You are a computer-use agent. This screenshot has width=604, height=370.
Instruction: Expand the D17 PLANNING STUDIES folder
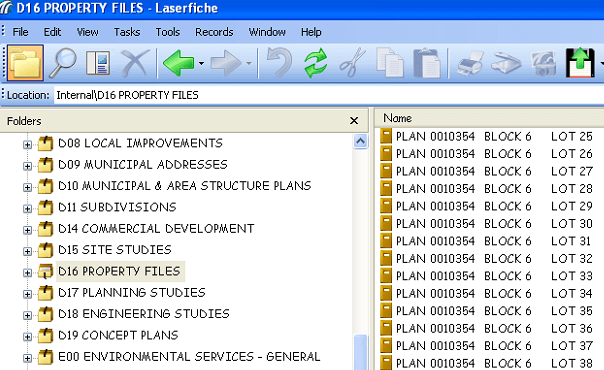27,294
